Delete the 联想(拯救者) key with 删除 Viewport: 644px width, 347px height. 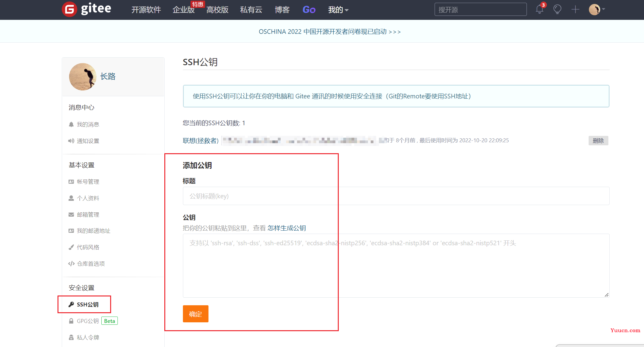(x=598, y=140)
